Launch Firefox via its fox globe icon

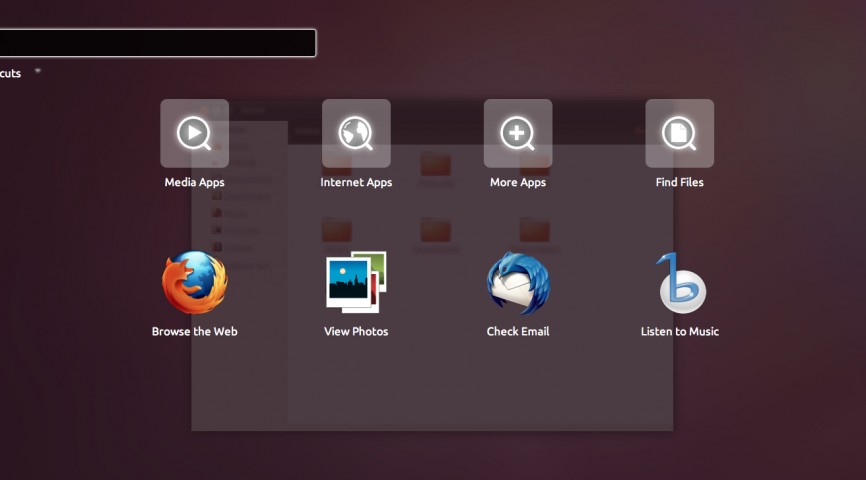point(194,283)
